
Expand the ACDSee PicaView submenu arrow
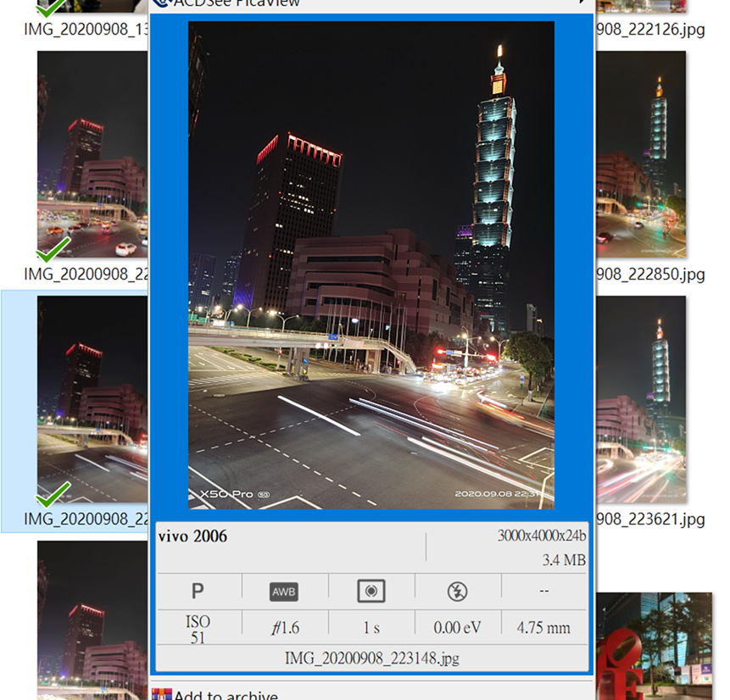coord(582,3)
